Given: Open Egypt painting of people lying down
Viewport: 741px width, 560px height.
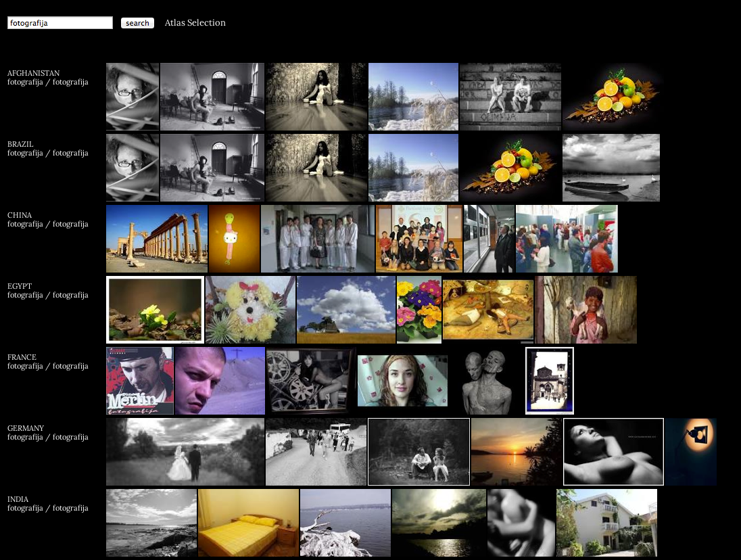Looking at the screenshot, I should (x=488, y=310).
